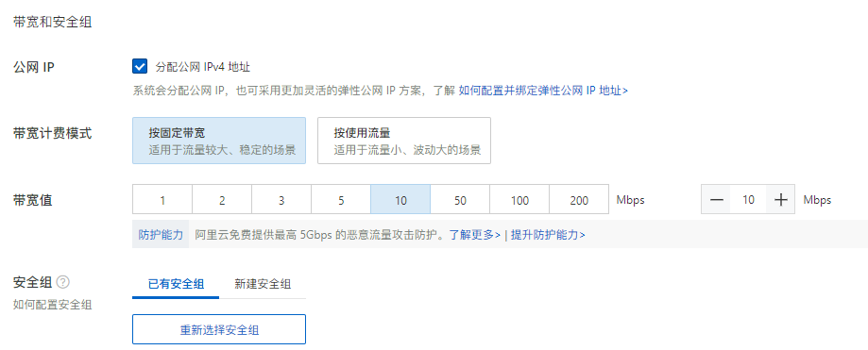Click the plus icon to increase bandwidth
Image resolution: width=868 pixels, height=350 pixels.
tap(780, 200)
